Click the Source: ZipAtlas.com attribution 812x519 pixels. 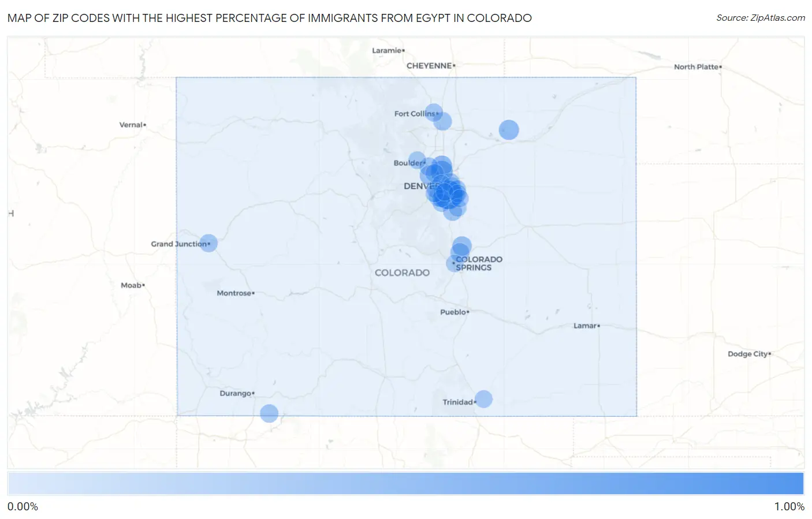pos(760,18)
